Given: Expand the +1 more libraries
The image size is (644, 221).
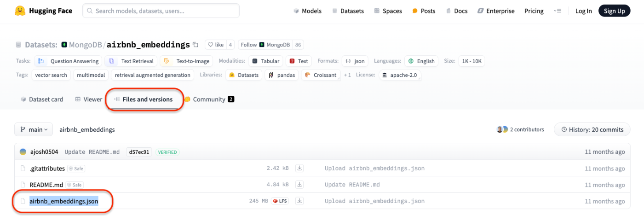Looking at the screenshot, I should pyautogui.click(x=347, y=75).
